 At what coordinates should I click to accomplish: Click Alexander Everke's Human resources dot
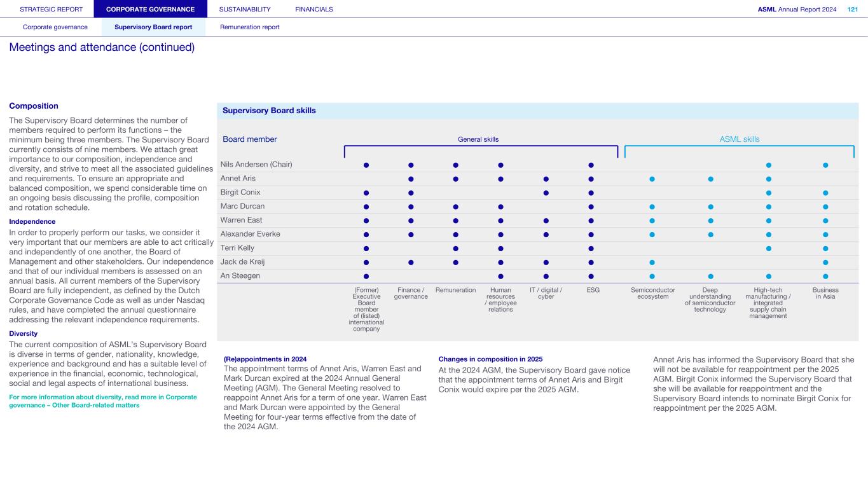click(x=500, y=234)
